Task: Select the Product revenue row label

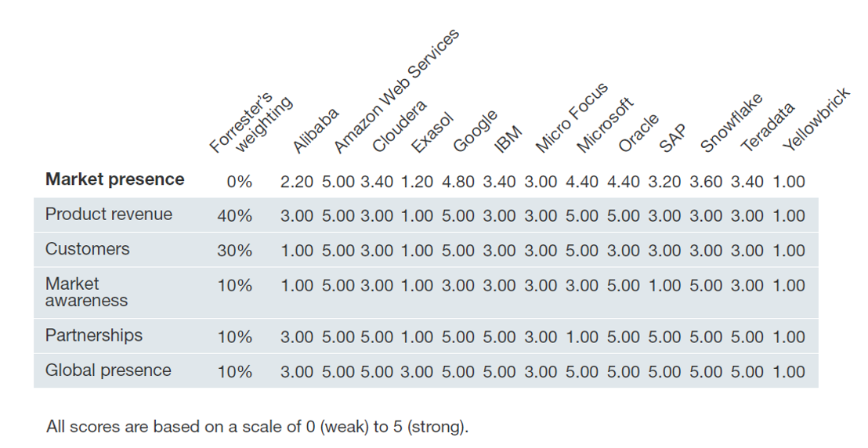Action: click(x=108, y=215)
